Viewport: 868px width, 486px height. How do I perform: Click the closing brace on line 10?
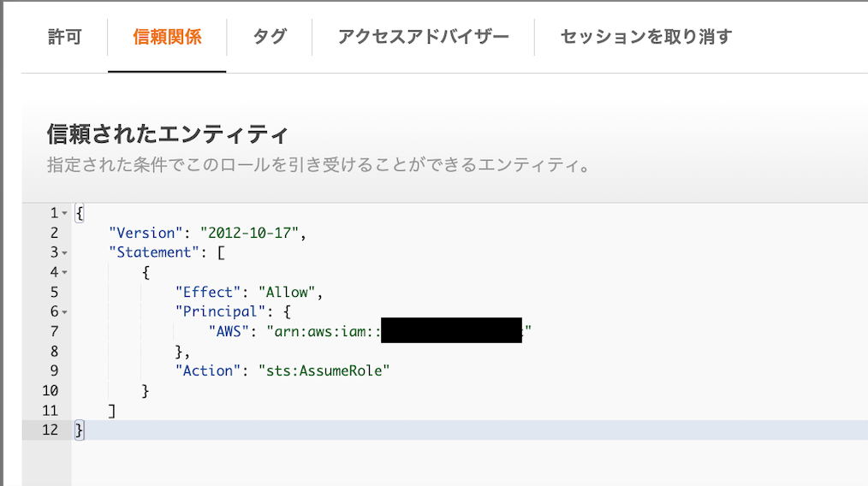coord(146,391)
